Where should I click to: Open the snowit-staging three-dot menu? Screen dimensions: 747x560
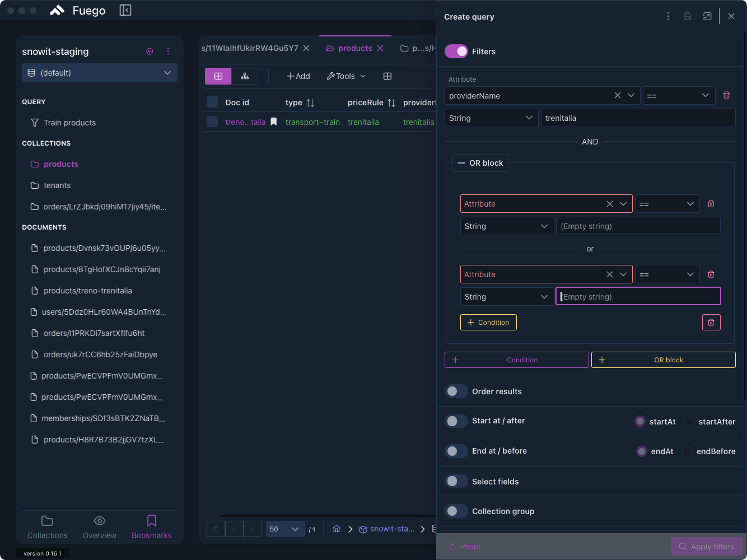(168, 52)
